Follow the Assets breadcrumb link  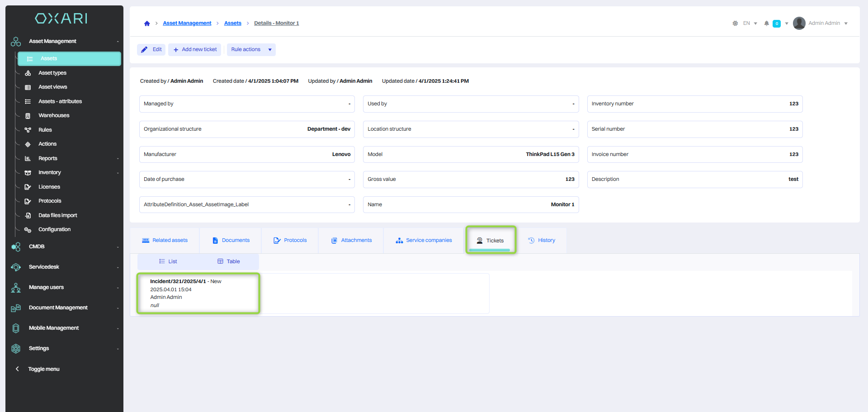click(232, 24)
